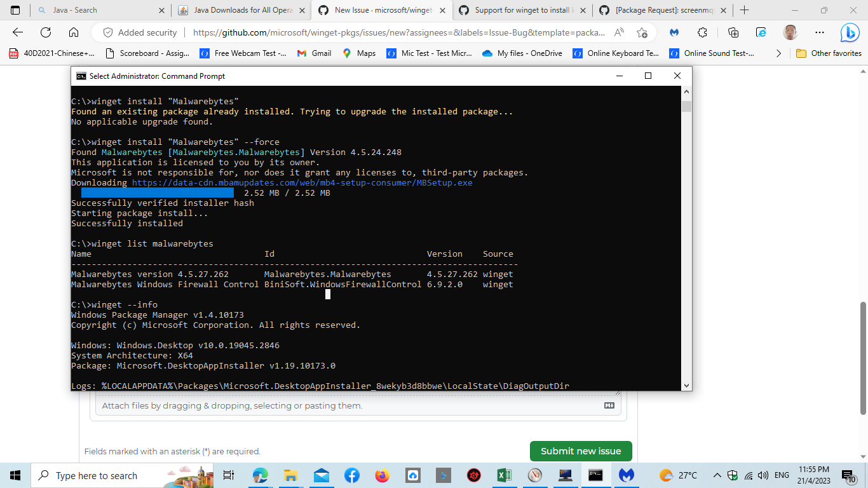The height and width of the screenshot is (488, 868).
Task: Open Mic Test bookmark
Action: point(430,53)
